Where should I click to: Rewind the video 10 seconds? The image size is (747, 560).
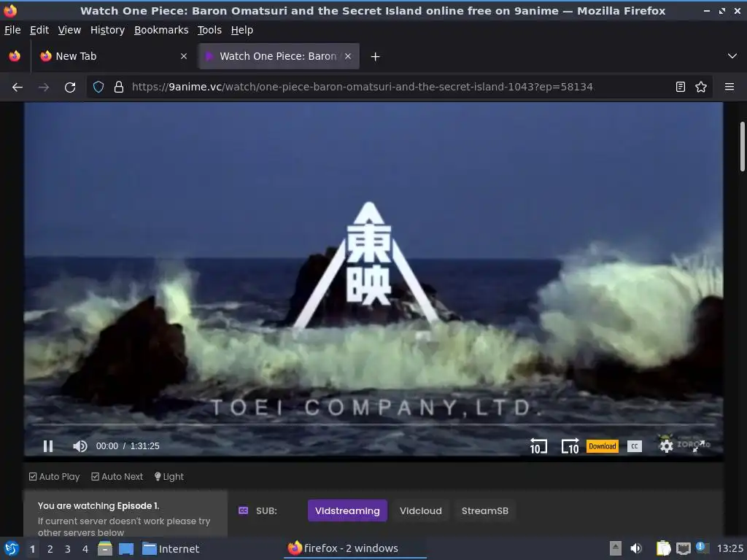[x=538, y=446]
